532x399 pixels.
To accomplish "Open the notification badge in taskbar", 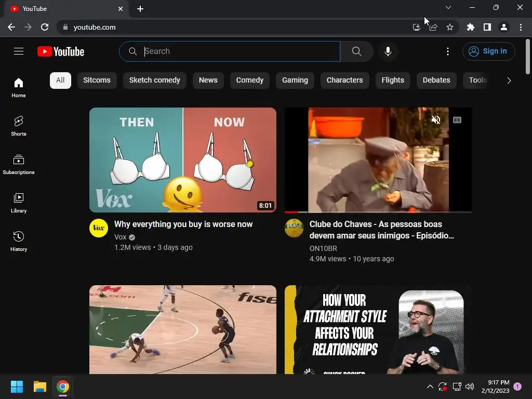I will click(517, 387).
